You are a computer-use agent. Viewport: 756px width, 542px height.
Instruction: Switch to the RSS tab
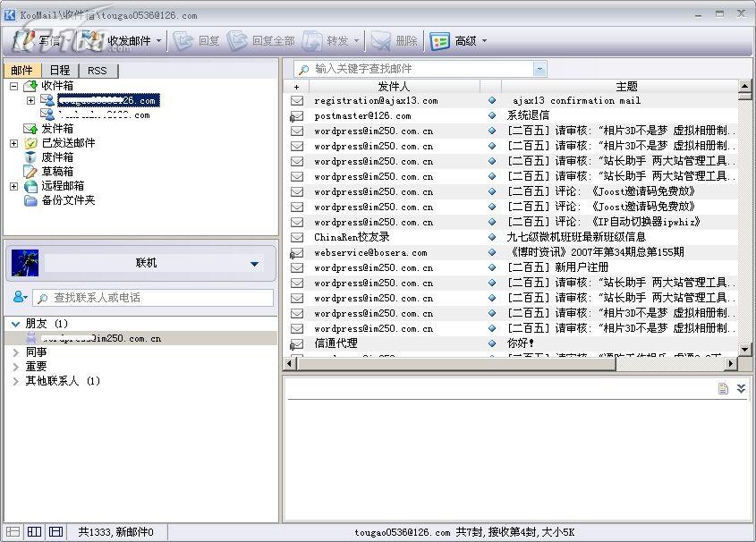(97, 71)
